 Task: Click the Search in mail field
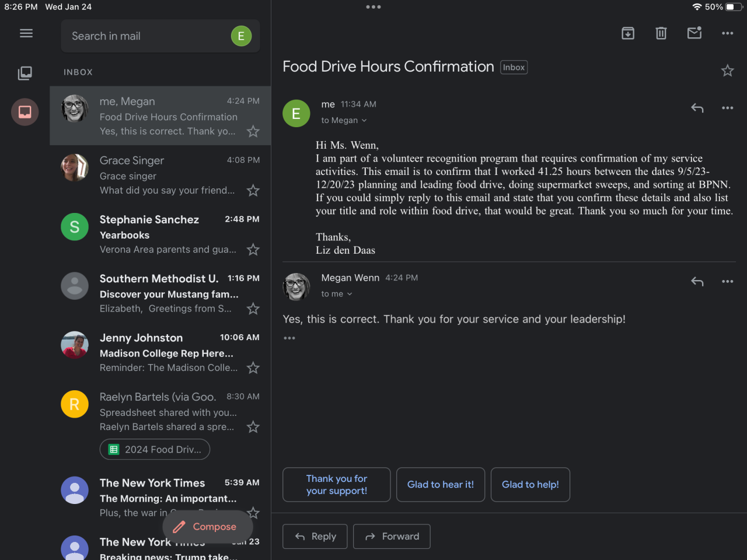pos(146,36)
